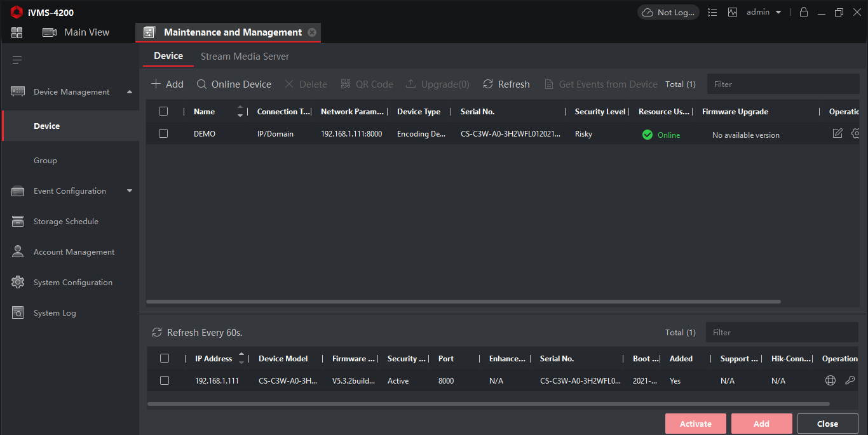This screenshot has height=435, width=868.
Task: Open the resource usage monitor icon
Action: tap(733, 12)
